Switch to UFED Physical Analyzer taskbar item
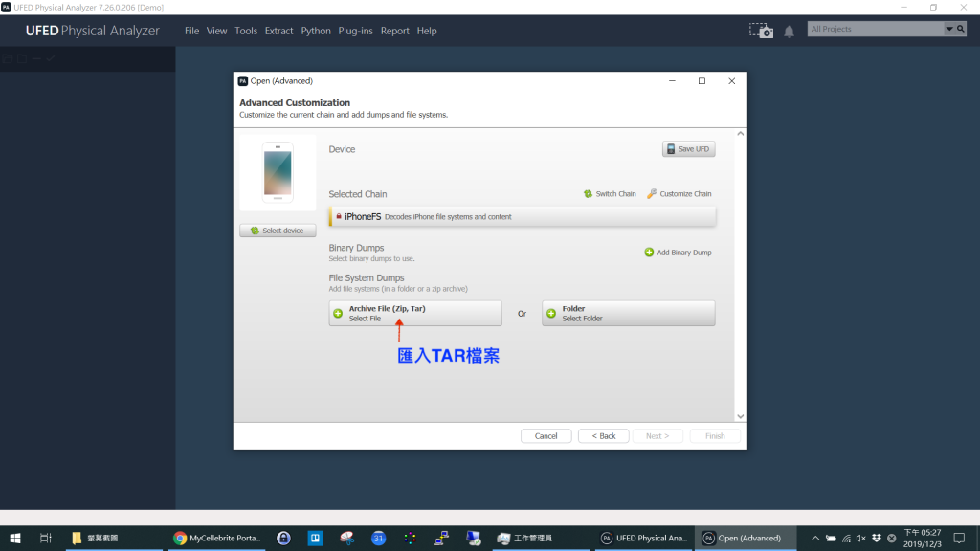 644,538
